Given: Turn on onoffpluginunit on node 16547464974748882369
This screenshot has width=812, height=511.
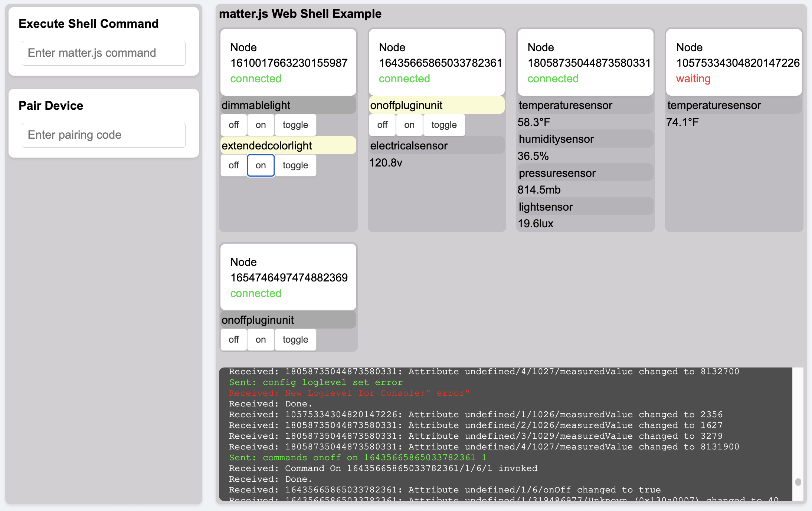Looking at the screenshot, I should click(x=261, y=340).
